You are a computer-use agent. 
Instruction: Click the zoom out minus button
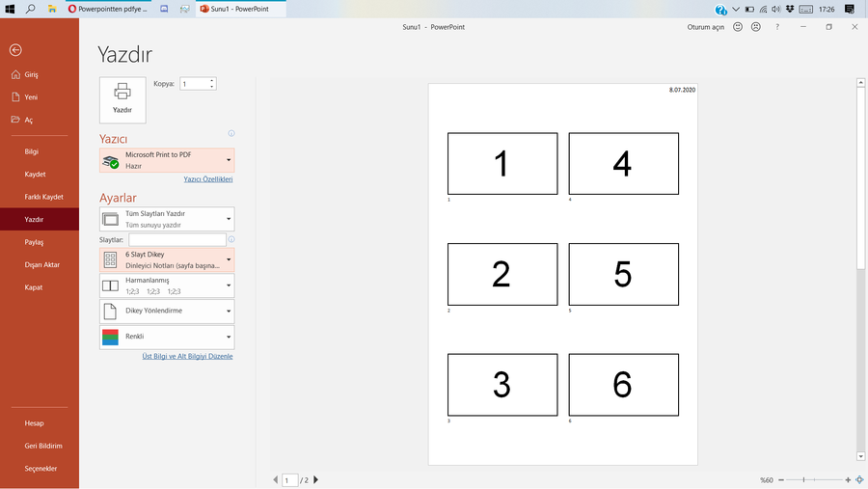tap(781, 480)
